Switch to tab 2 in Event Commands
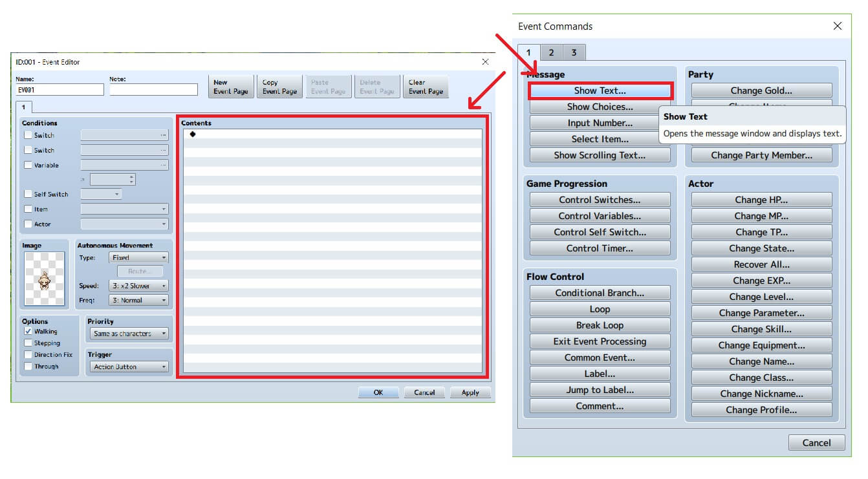Viewport: 868px width, 479px height. click(x=551, y=52)
